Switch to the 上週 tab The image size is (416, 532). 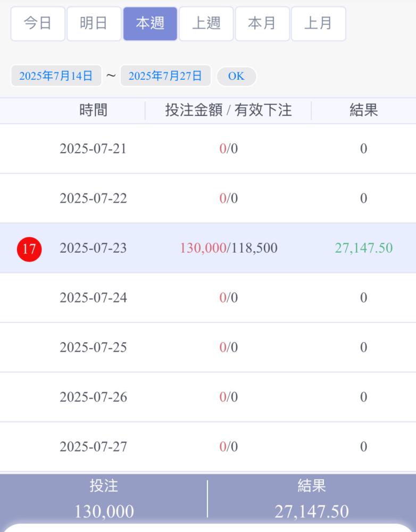[x=206, y=24]
